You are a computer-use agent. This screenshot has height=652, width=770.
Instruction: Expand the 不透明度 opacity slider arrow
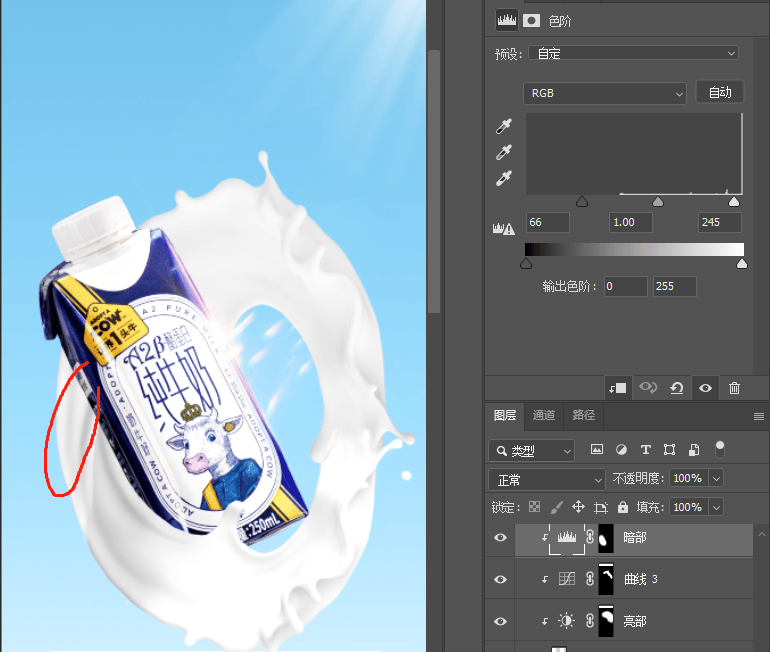716,478
